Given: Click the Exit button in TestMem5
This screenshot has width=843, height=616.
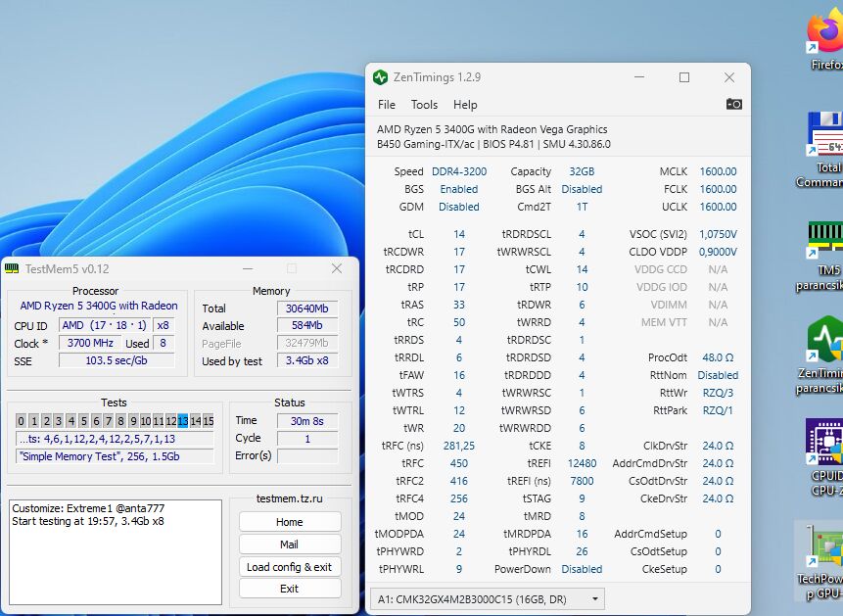Looking at the screenshot, I should (290, 589).
